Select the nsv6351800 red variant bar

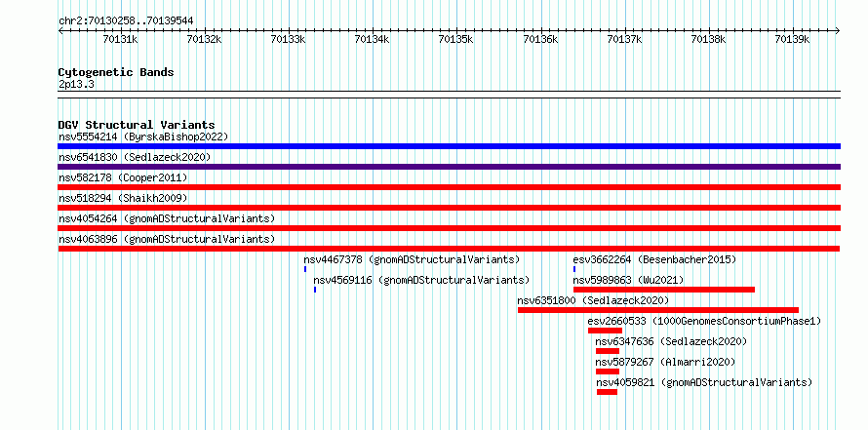coord(658,310)
